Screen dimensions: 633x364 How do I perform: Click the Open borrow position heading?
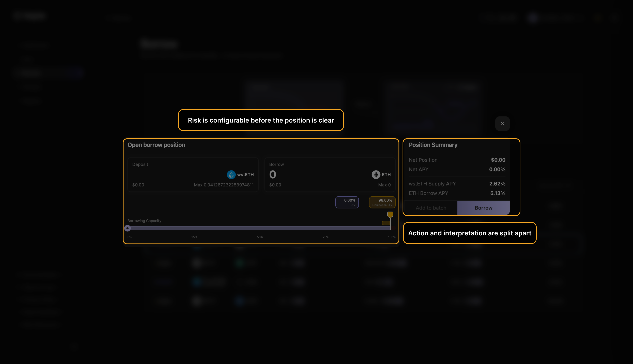[156, 145]
